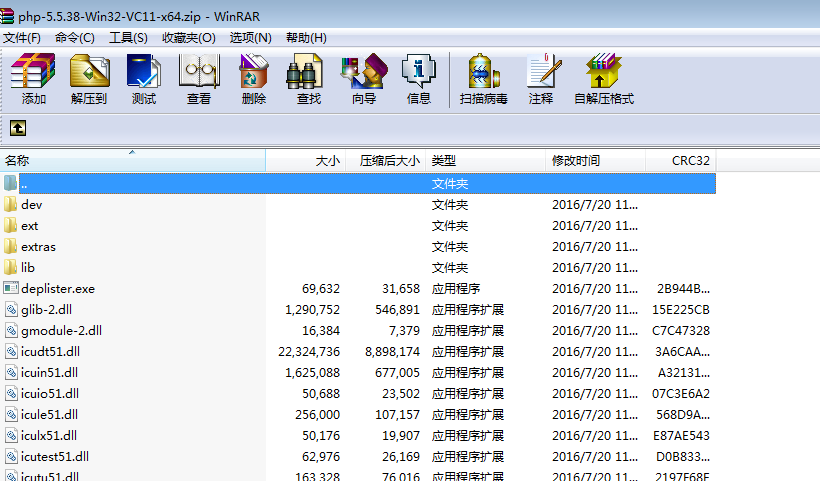Click CRC32 value E87AE543
Image resolution: width=820 pixels, height=481 pixels.
pos(681,436)
